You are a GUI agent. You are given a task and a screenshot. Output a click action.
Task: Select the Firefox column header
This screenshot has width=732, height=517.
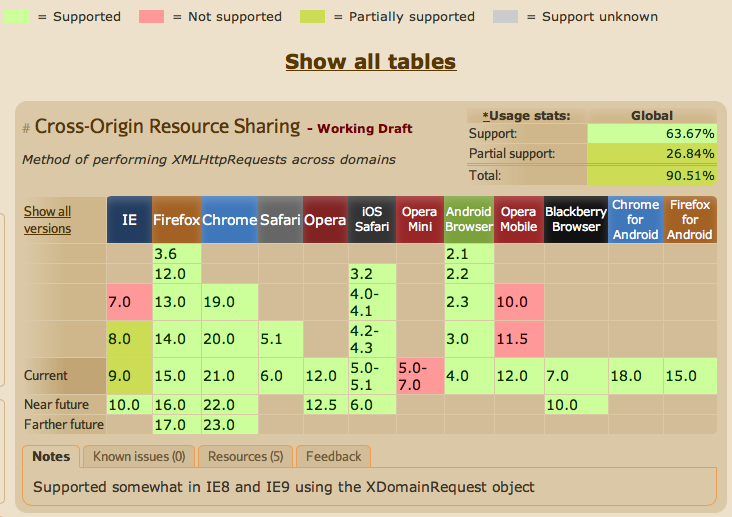[176, 220]
